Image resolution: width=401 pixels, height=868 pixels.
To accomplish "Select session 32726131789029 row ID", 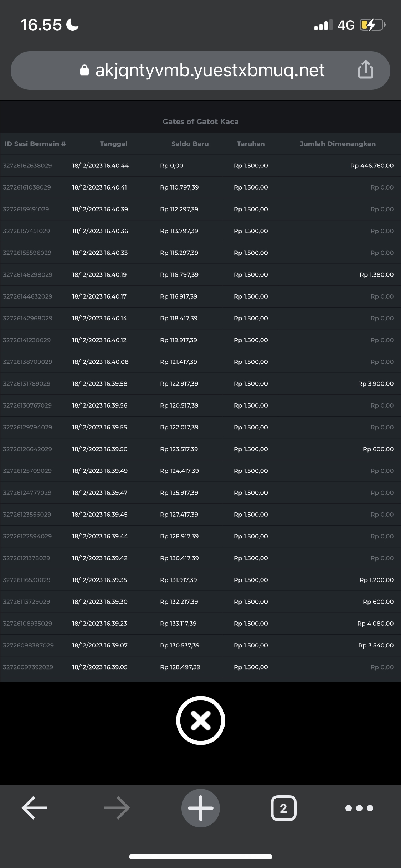I will point(27,384).
